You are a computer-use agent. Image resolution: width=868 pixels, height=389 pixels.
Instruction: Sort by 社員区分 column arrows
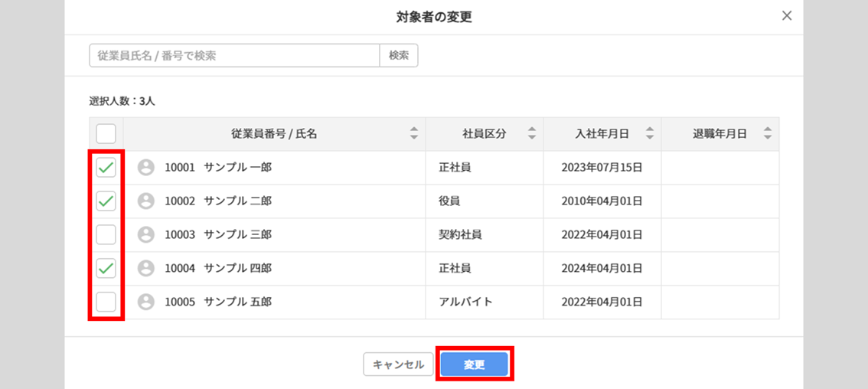532,133
